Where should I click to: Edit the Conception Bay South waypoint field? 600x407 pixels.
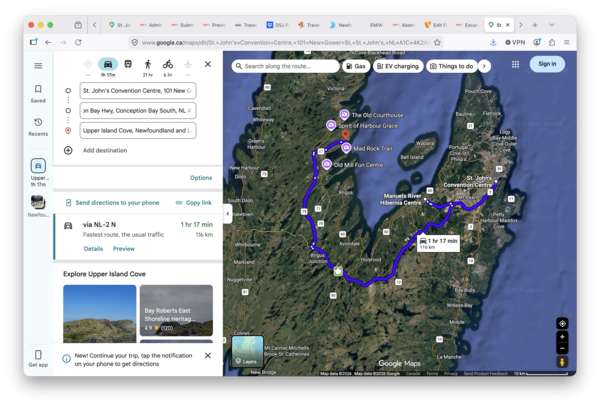click(138, 111)
